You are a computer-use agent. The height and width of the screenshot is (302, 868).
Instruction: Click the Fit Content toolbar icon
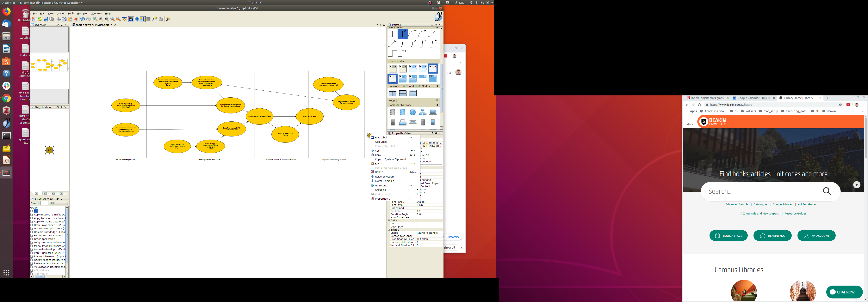pyautogui.click(x=124, y=19)
